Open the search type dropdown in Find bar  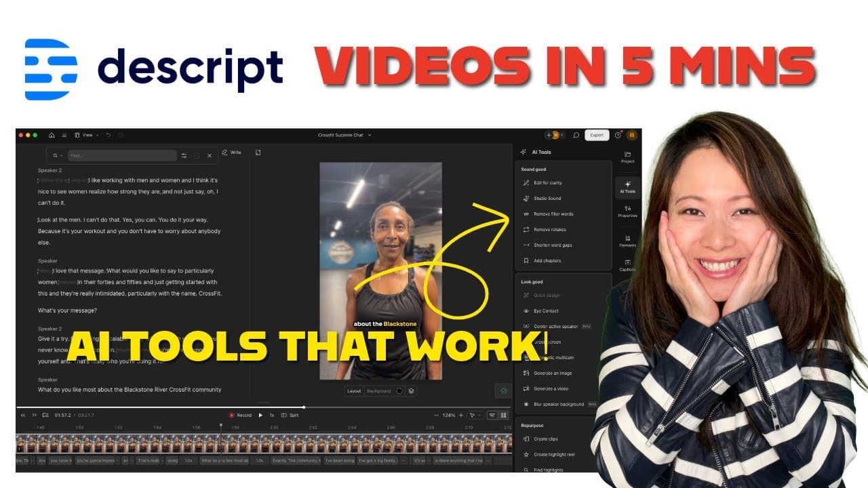(x=57, y=155)
